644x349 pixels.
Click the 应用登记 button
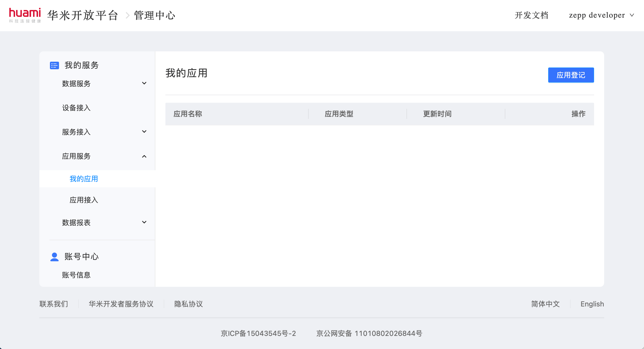point(571,75)
